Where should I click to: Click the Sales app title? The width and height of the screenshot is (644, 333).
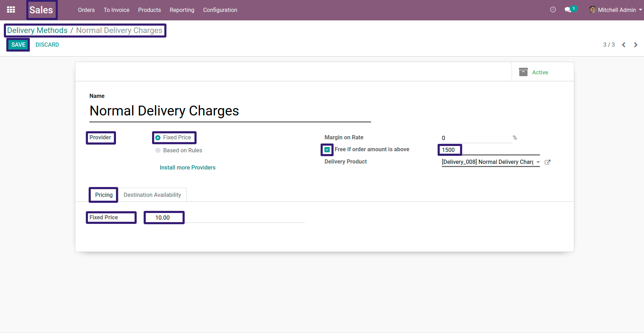coord(41,10)
